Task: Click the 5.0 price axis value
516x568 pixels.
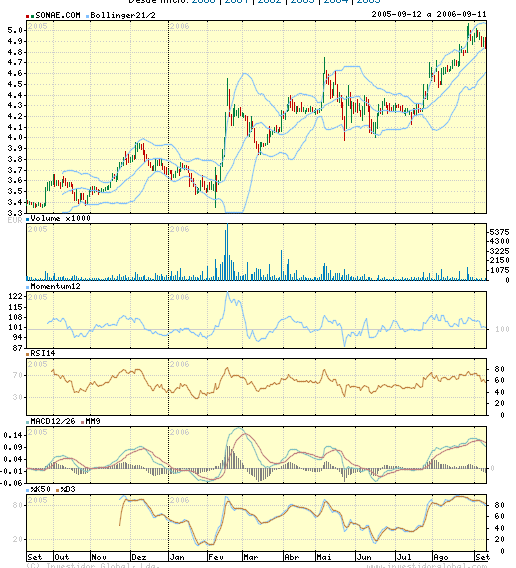Action: pos(15,30)
